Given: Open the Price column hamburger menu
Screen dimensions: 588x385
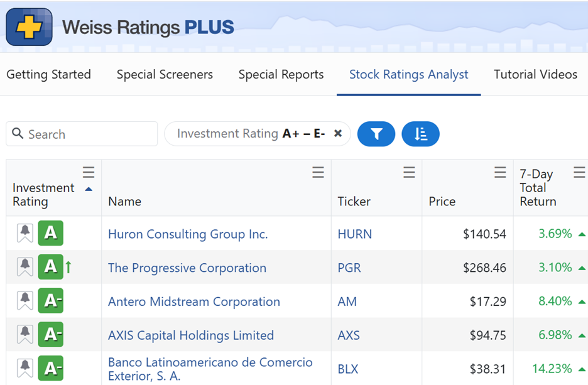Looking at the screenshot, I should click(x=500, y=173).
